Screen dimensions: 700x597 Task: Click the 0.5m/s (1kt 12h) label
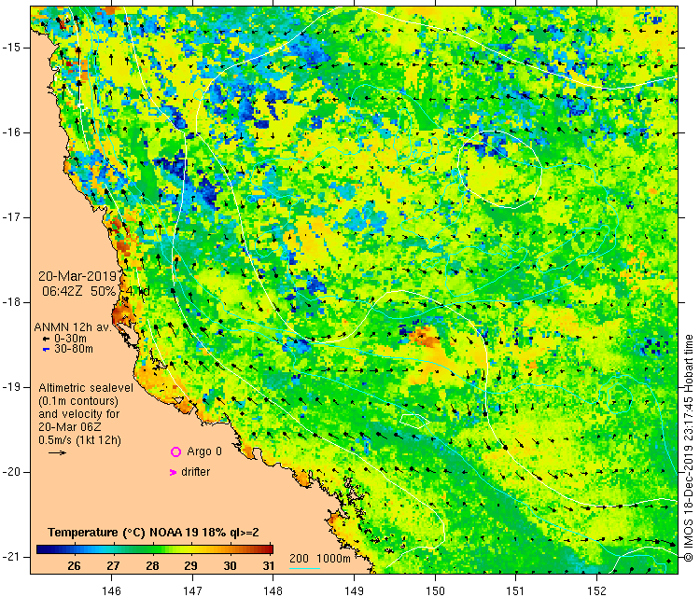pyautogui.click(x=80, y=440)
